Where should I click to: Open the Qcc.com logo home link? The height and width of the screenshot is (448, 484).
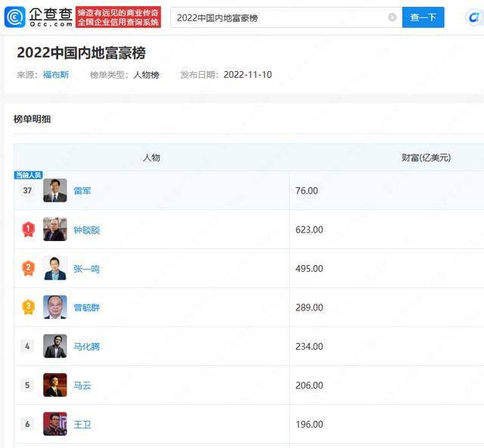[x=39, y=17]
